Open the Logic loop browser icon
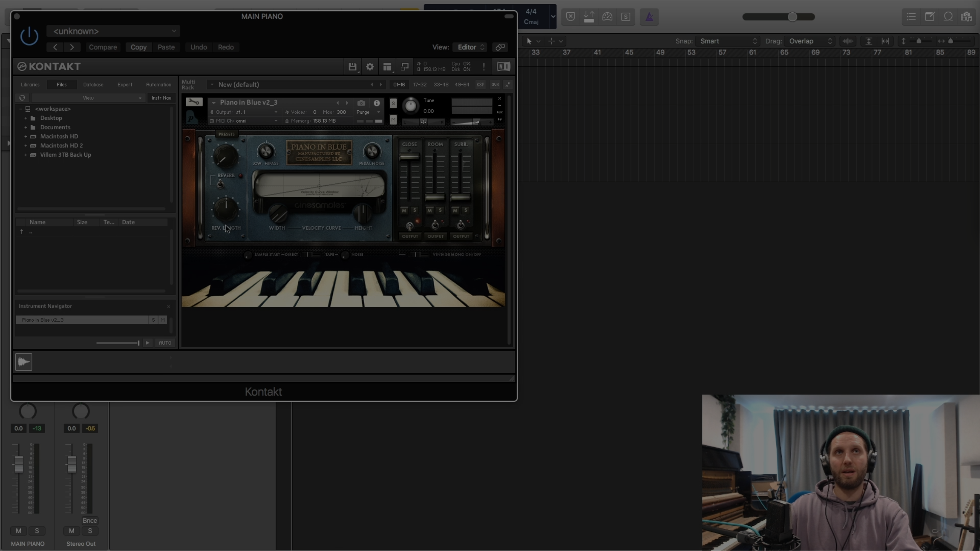The height and width of the screenshot is (551, 980). 948,17
